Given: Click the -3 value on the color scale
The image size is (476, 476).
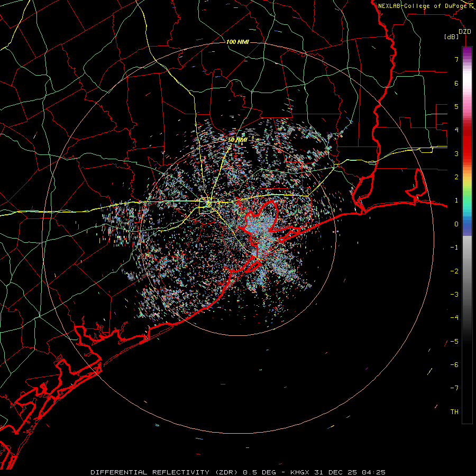Looking at the screenshot, I should 454,295.
